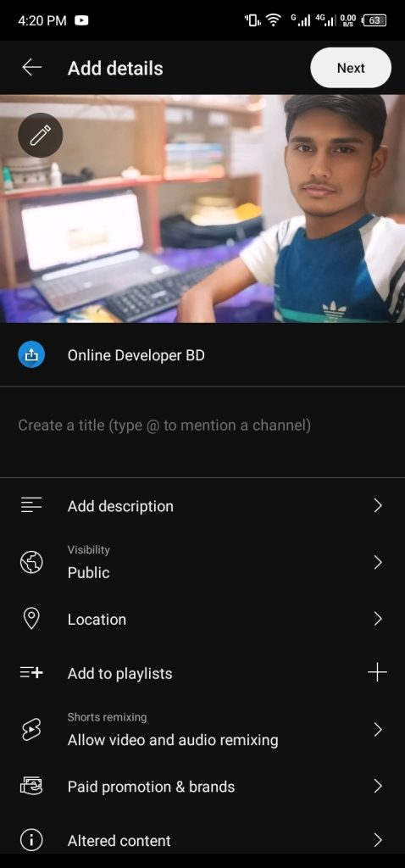Screen dimensions: 405x868
Task: Tap the description lines icon
Action: click(31, 505)
